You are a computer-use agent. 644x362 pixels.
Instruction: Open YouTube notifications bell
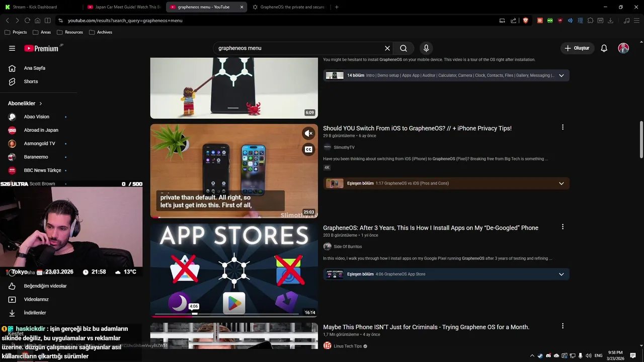tap(604, 48)
